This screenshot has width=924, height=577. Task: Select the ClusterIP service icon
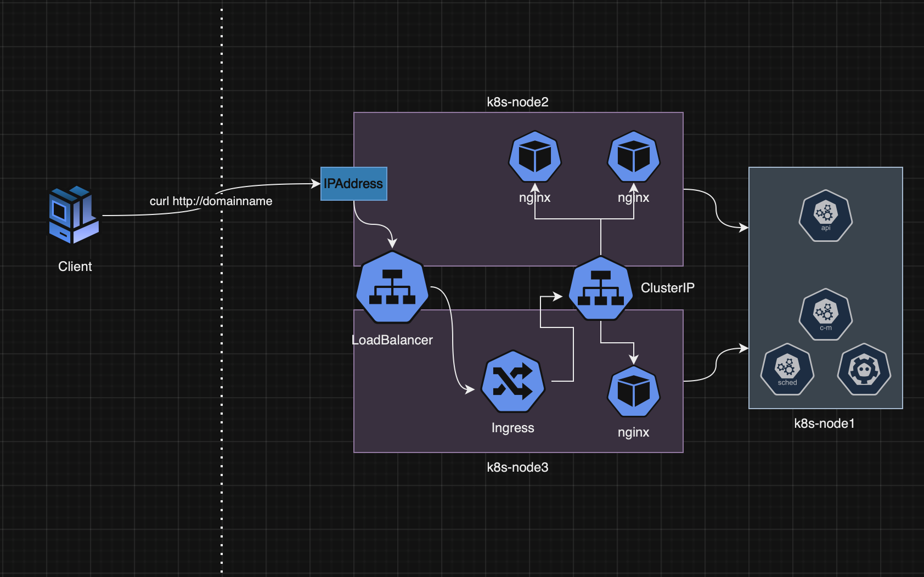601,288
